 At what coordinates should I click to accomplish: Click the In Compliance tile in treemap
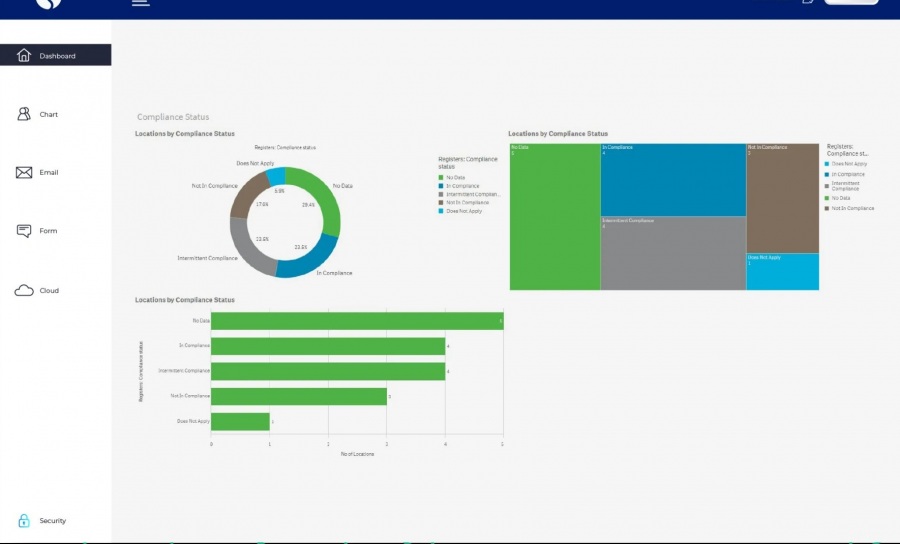(x=672, y=180)
